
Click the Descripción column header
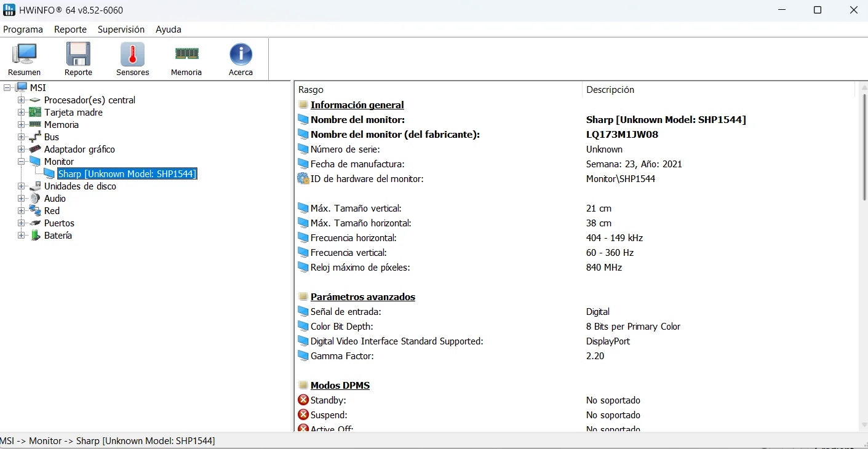719,90
